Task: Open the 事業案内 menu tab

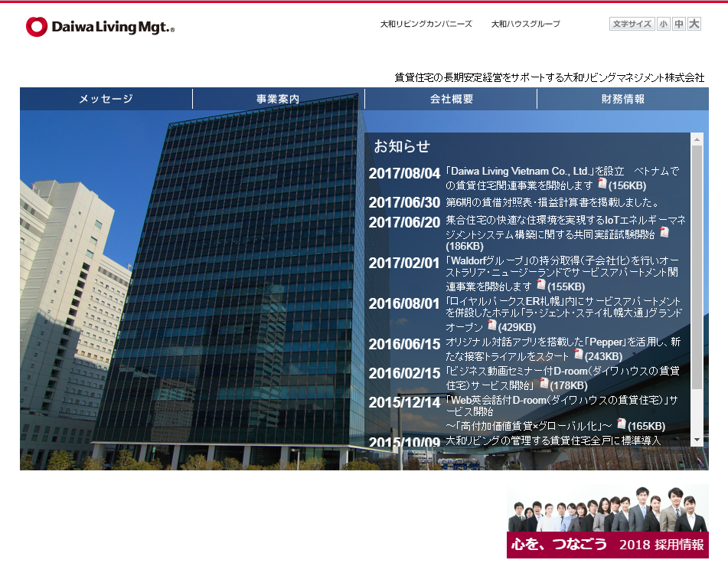Action: (x=278, y=99)
